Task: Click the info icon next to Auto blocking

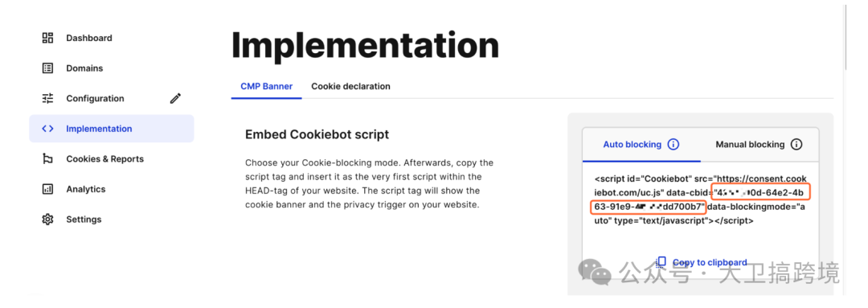Action: coord(674,145)
